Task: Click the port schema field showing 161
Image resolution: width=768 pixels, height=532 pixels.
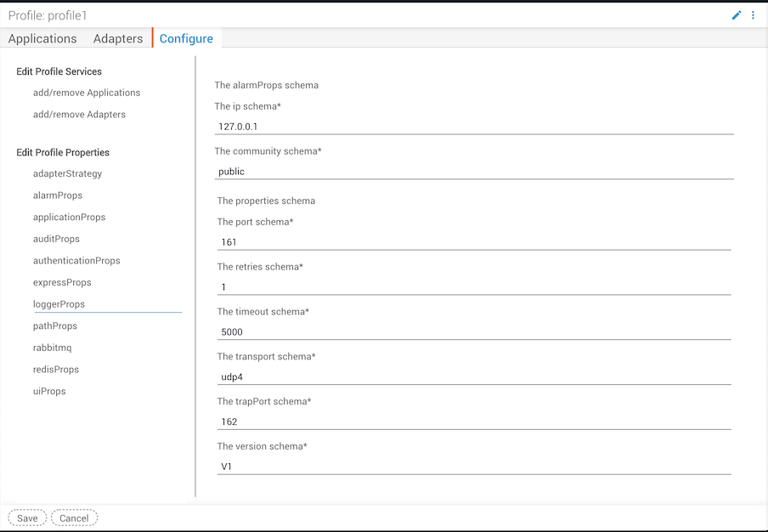Action: pyautogui.click(x=474, y=241)
